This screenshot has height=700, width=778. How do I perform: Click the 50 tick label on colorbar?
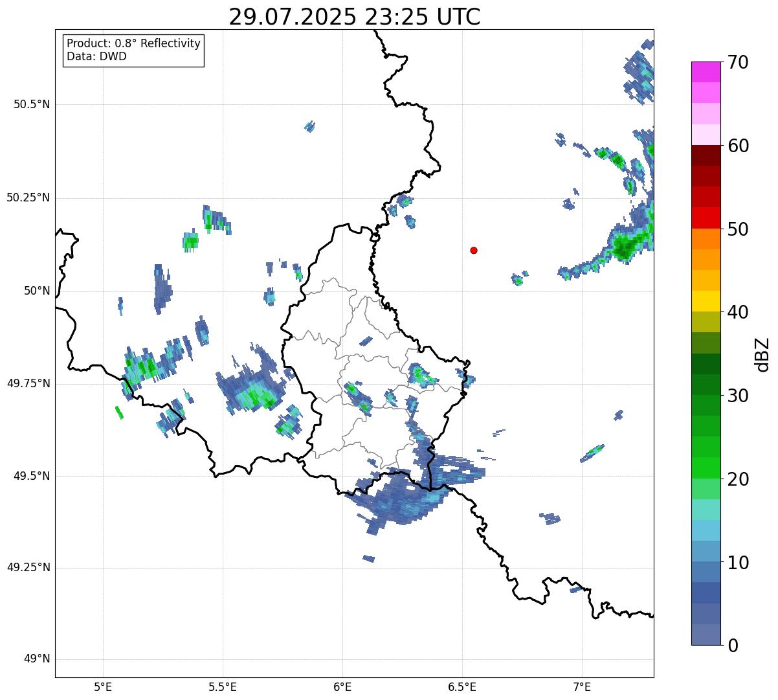738,229
